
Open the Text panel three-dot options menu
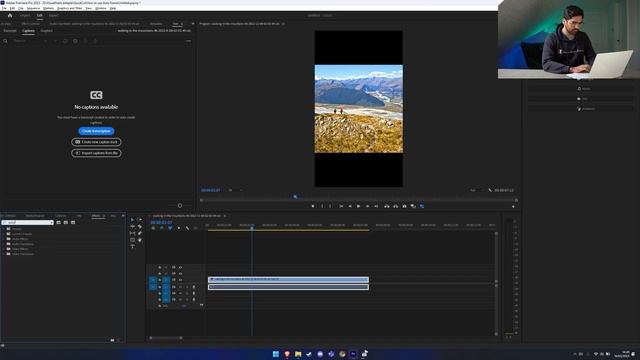pos(188,41)
